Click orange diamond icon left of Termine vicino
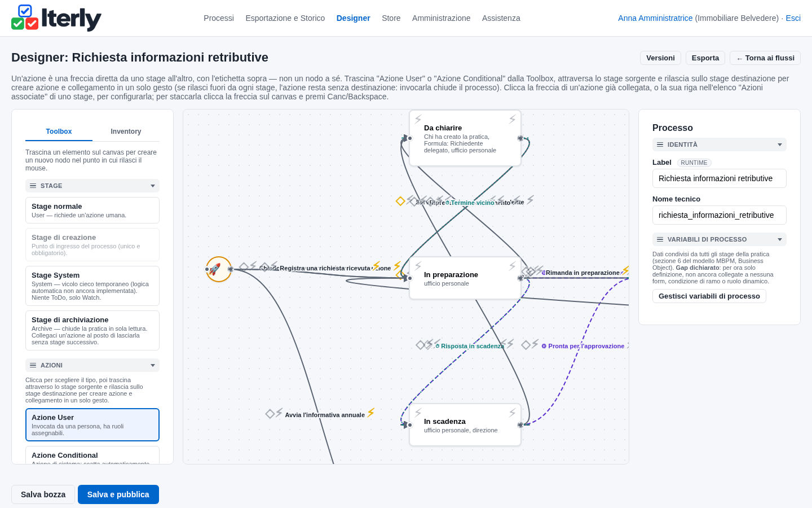Viewport: 812px width, 508px height. [x=400, y=201]
